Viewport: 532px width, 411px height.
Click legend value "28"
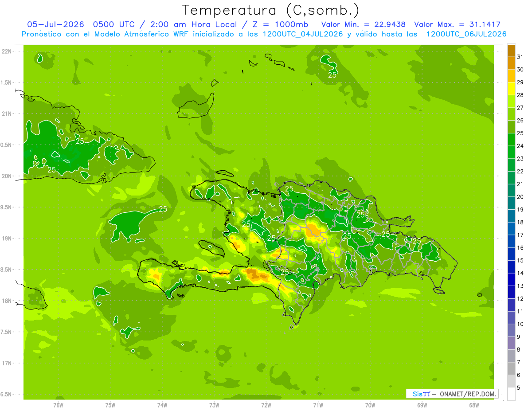point(520,95)
